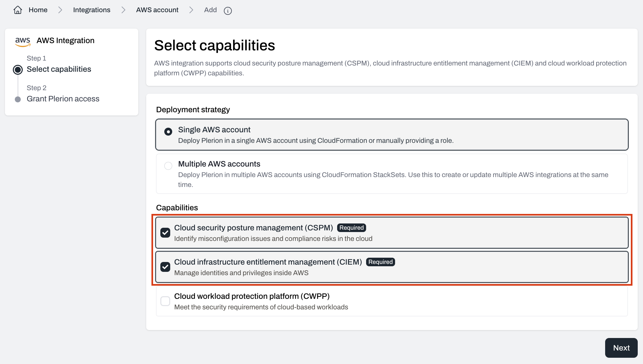
Task: Click the Multiple AWS accounts title
Action: tap(219, 164)
